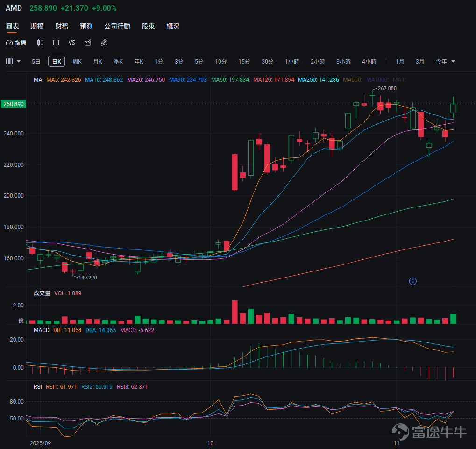Open the 預測 tab

point(86,26)
